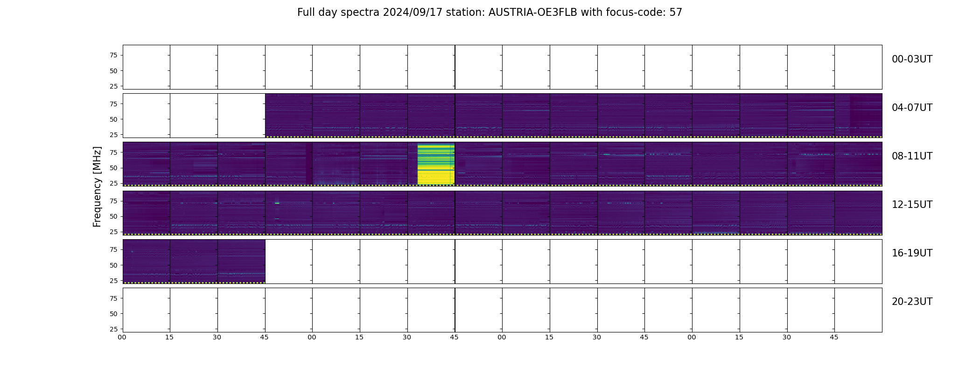The image size is (980, 373).
Task: Click the 75 tick label of 08-11UT row
Action: pos(113,152)
